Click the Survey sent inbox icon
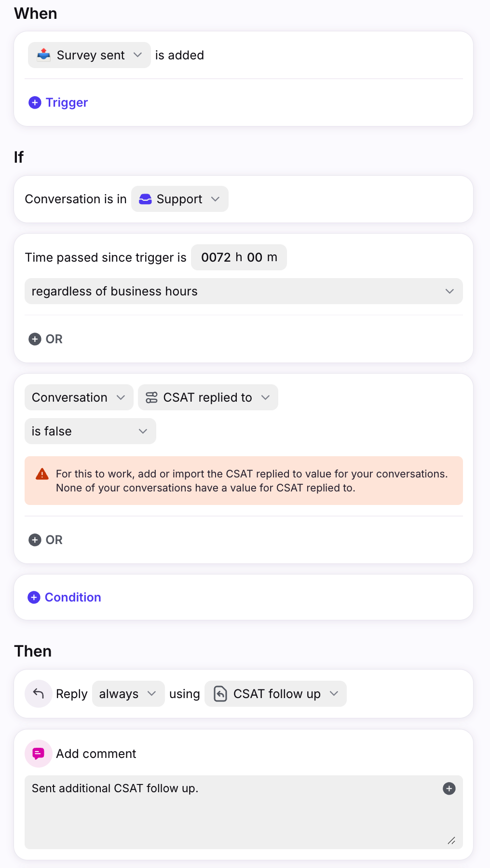Viewport: 490px width, 868px height. click(x=44, y=55)
